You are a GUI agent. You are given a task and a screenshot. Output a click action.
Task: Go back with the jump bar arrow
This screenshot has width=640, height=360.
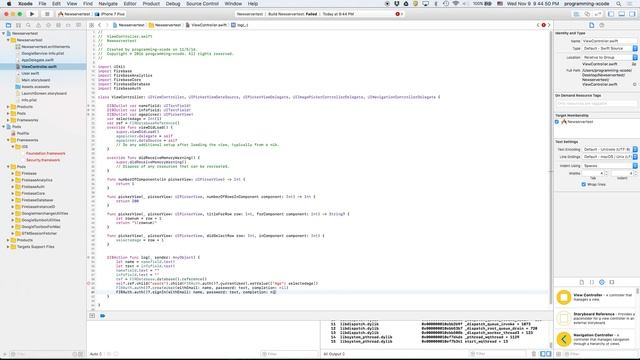pyautogui.click(x=100, y=25)
